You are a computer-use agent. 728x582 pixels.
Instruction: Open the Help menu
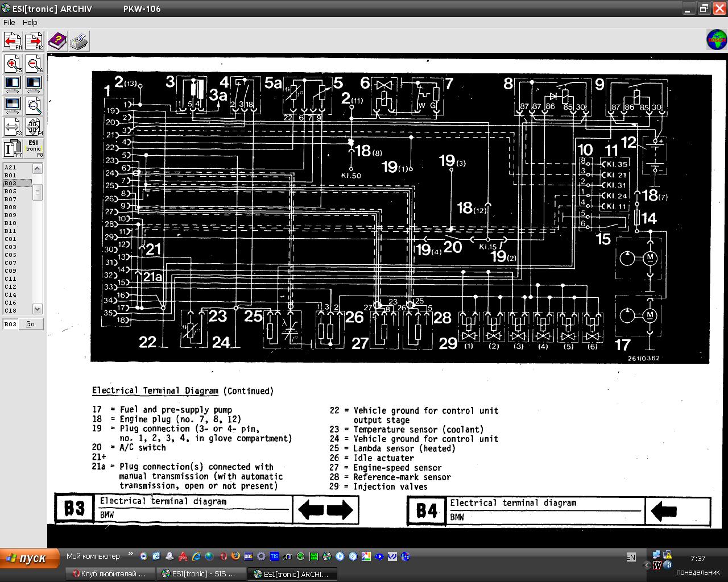[30, 22]
